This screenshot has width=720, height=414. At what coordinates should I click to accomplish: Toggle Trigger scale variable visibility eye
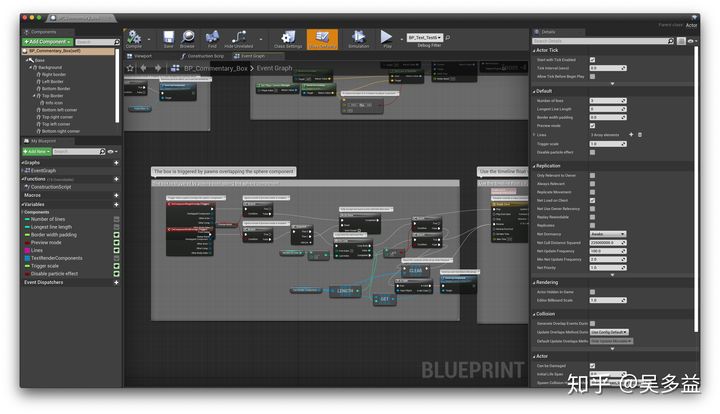(x=116, y=266)
